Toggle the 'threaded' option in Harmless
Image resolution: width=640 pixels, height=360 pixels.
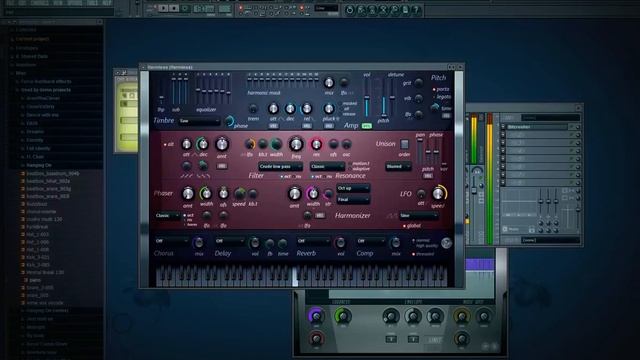coord(423,254)
